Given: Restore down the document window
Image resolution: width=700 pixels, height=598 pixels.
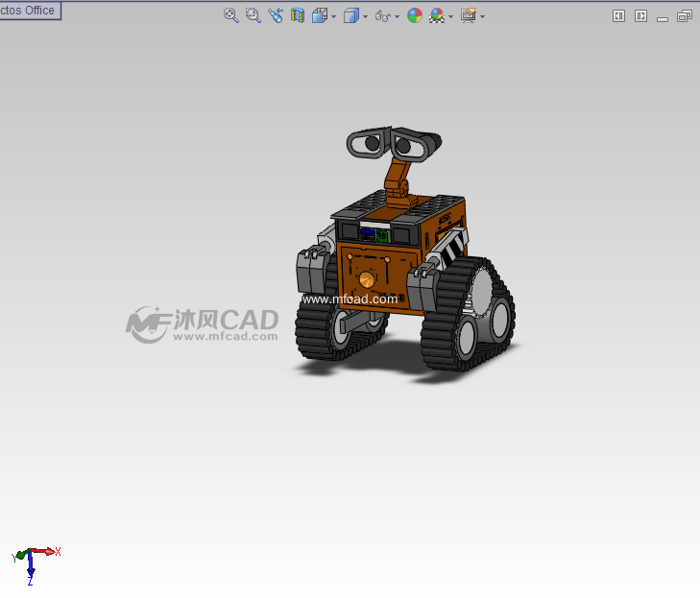Looking at the screenshot, I should pyautogui.click(x=685, y=16).
